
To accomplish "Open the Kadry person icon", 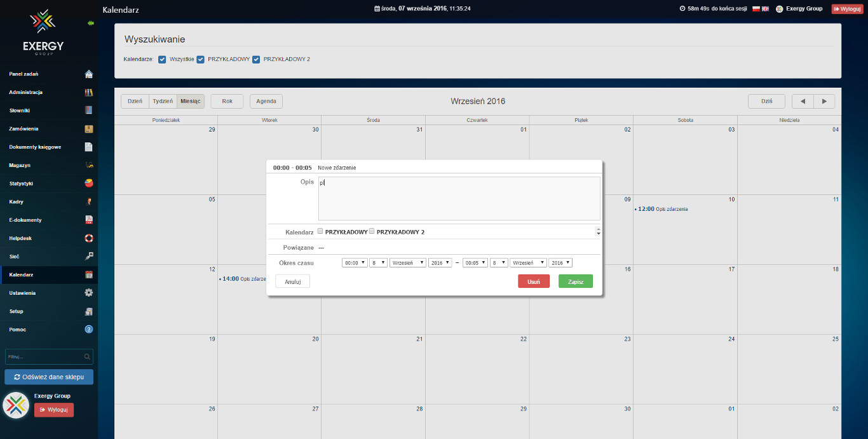I will (89, 202).
